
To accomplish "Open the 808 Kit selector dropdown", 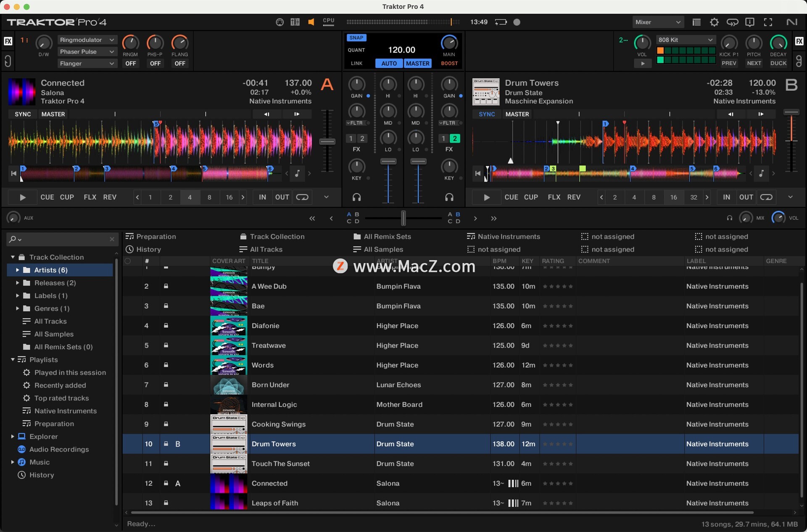I will (x=686, y=40).
